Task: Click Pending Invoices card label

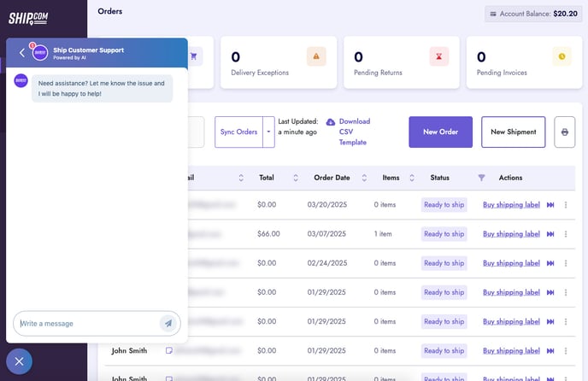Action: point(502,73)
